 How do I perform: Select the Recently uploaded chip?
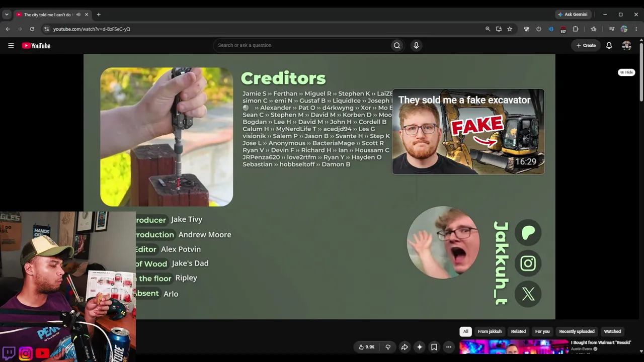pyautogui.click(x=577, y=331)
